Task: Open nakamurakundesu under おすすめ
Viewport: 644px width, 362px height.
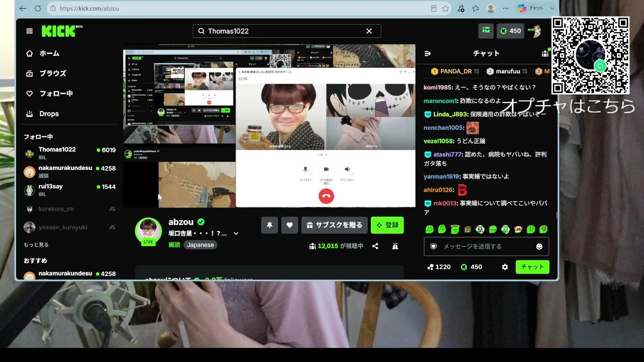Action: coord(69,275)
